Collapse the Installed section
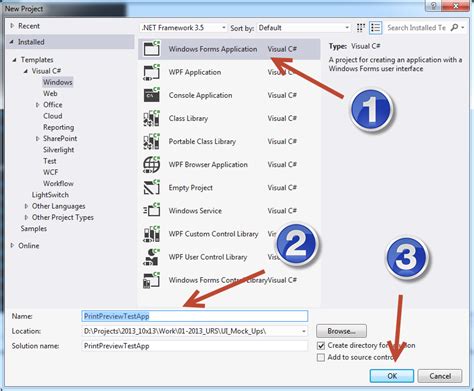474x391 pixels. coord(12,42)
